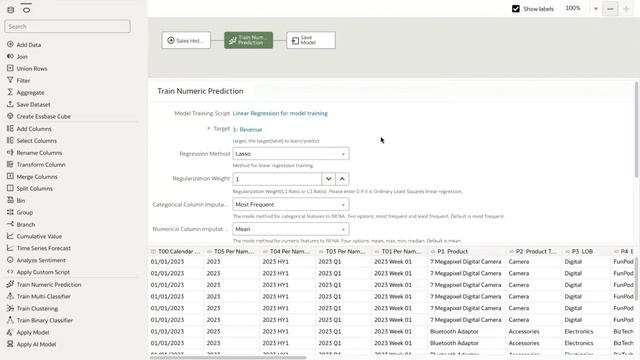The height and width of the screenshot is (360, 640).
Task: Open Linear Regression for model training link
Action: coord(280,113)
